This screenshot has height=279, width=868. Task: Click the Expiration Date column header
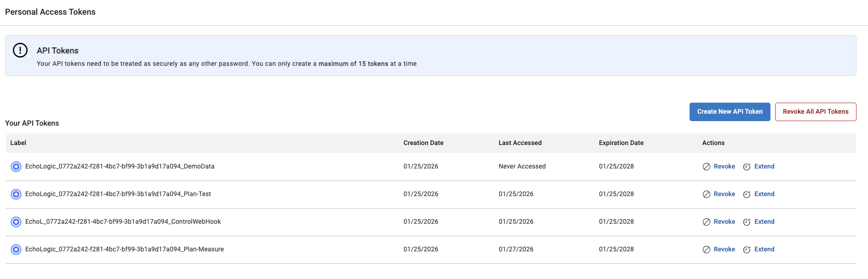[x=621, y=143]
